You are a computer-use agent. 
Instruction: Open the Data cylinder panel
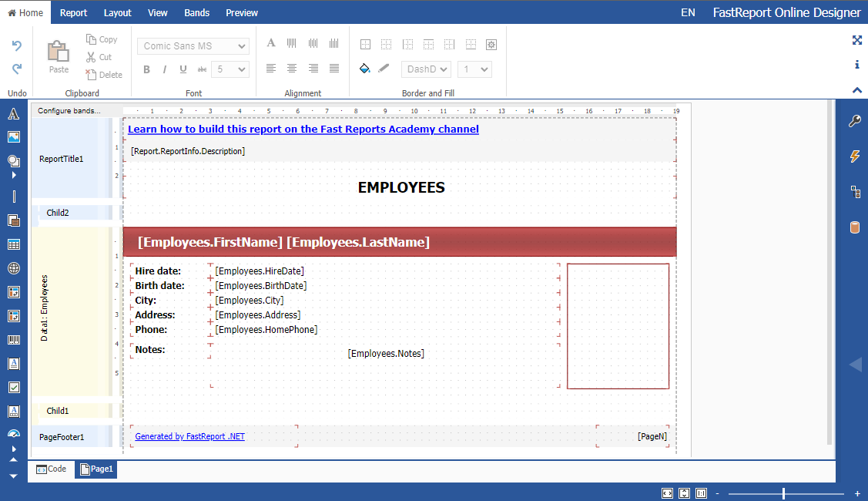(x=854, y=227)
